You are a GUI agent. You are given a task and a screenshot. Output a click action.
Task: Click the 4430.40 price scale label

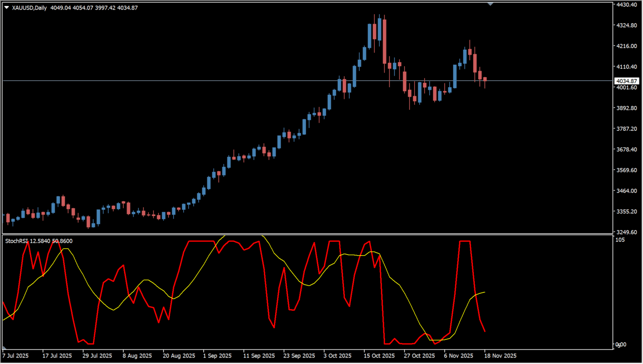coord(626,5)
